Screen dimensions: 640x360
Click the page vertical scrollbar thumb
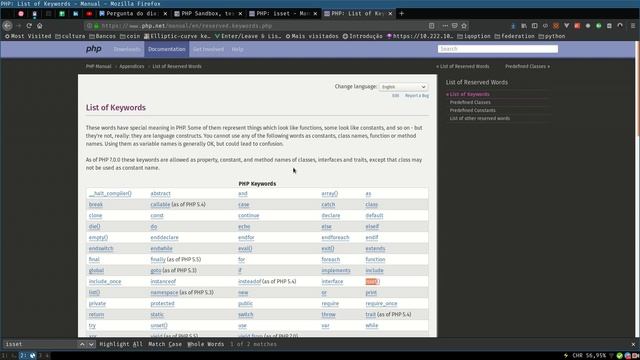[637, 88]
